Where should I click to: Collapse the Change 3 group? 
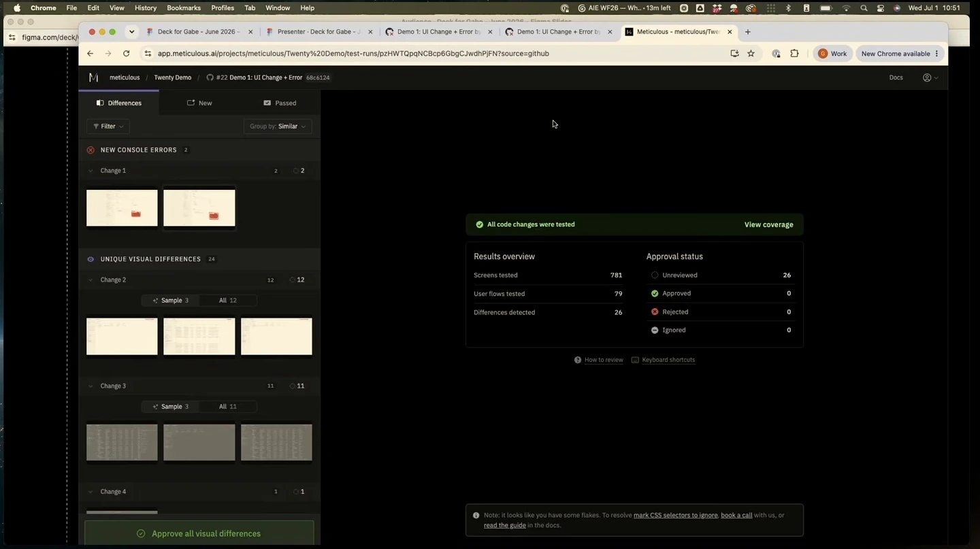(91, 386)
